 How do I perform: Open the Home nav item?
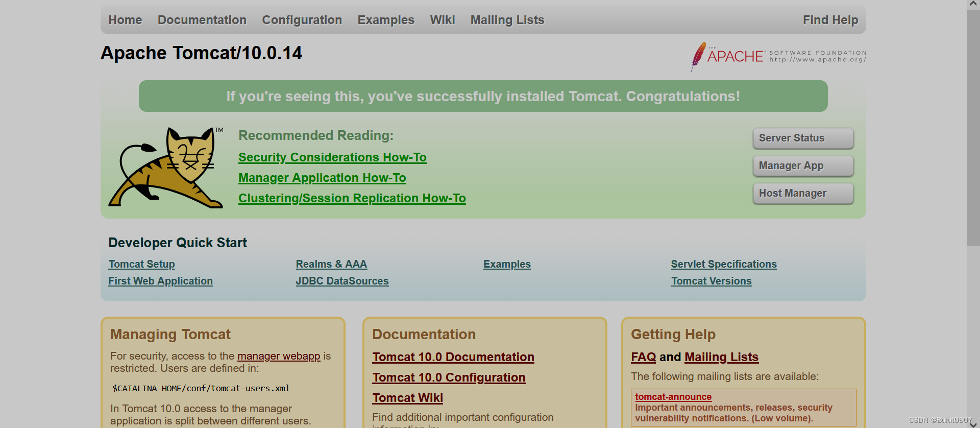pos(125,20)
